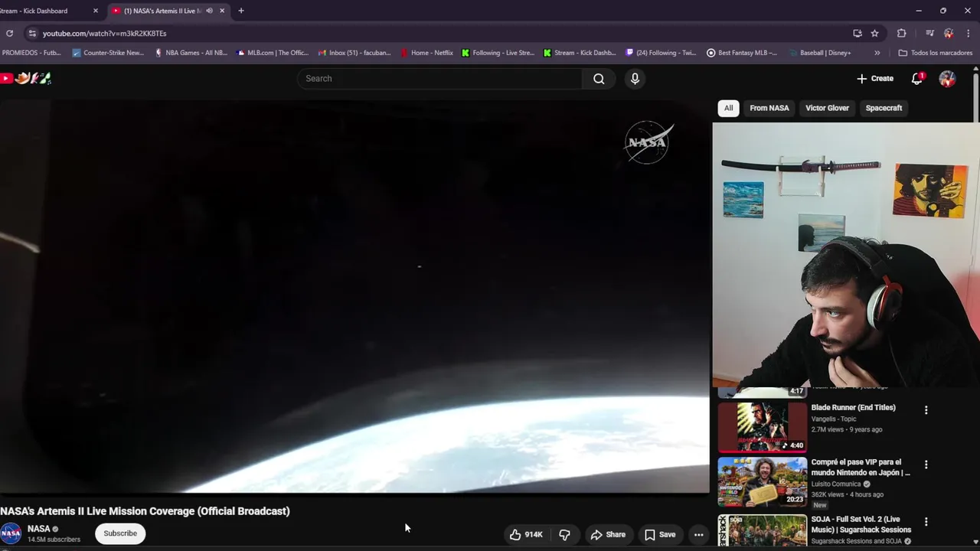980x551 pixels.
Task: Open the media control icon in toolbar
Action: point(929,33)
